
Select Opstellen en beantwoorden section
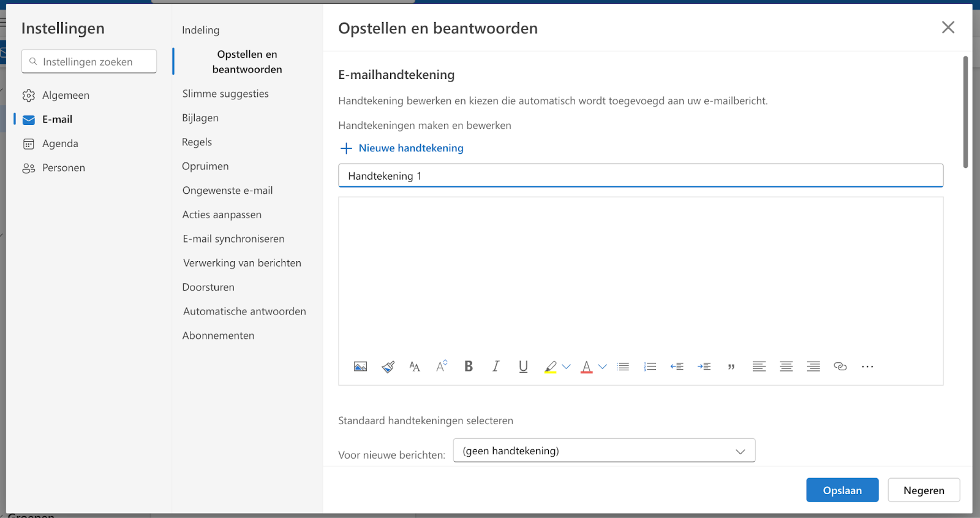[x=247, y=62]
